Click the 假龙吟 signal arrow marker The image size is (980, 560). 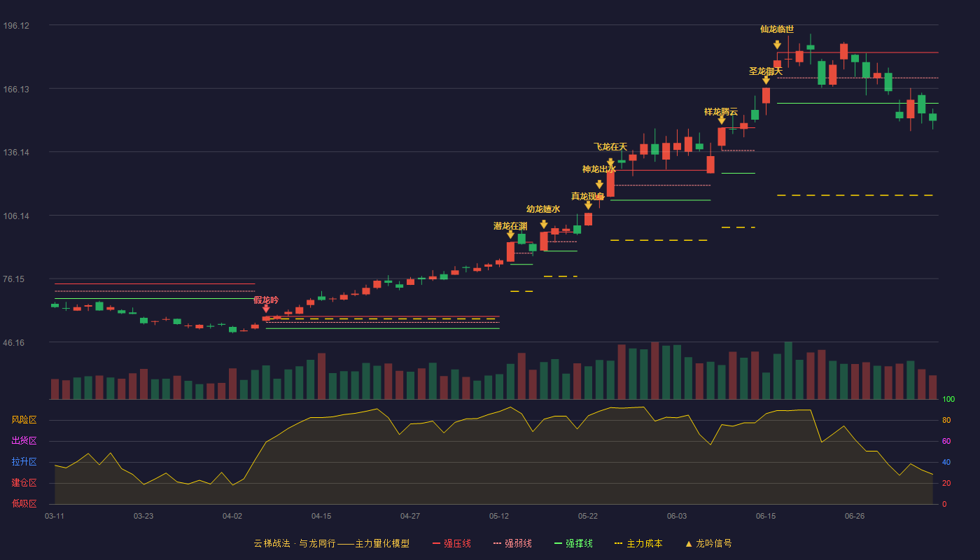pyautogui.click(x=266, y=309)
